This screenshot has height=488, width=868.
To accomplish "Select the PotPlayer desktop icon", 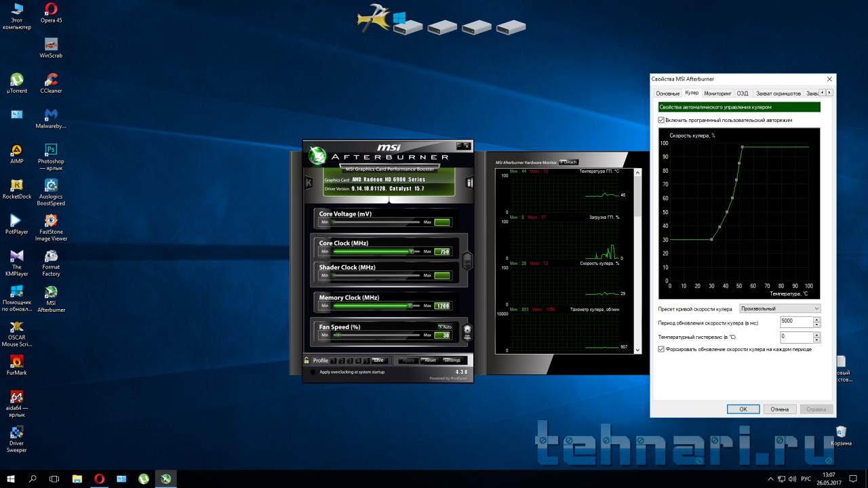I will click(17, 224).
